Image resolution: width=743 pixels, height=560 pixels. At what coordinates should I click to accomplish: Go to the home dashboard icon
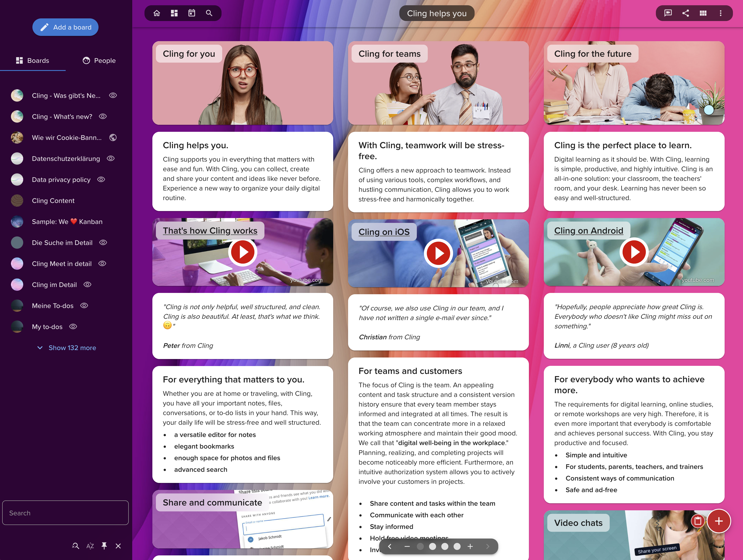(157, 13)
